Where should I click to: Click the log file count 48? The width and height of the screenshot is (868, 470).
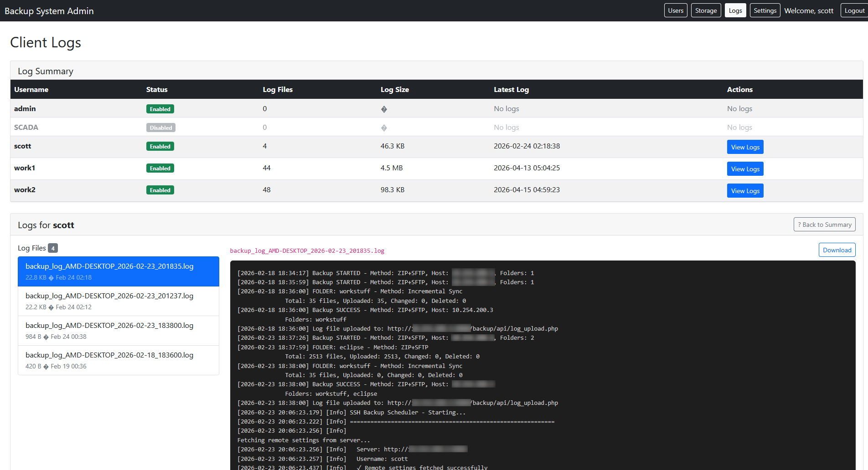click(x=267, y=189)
